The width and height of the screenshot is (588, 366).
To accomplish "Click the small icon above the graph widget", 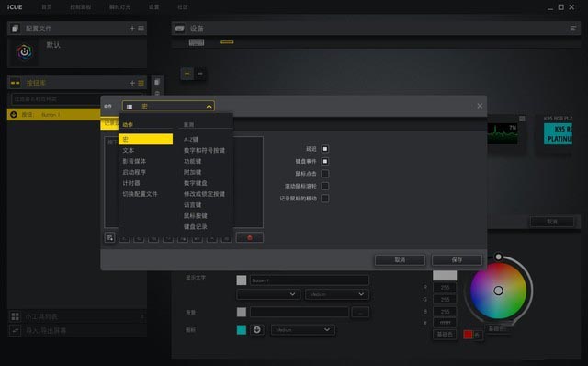I will (x=522, y=119).
